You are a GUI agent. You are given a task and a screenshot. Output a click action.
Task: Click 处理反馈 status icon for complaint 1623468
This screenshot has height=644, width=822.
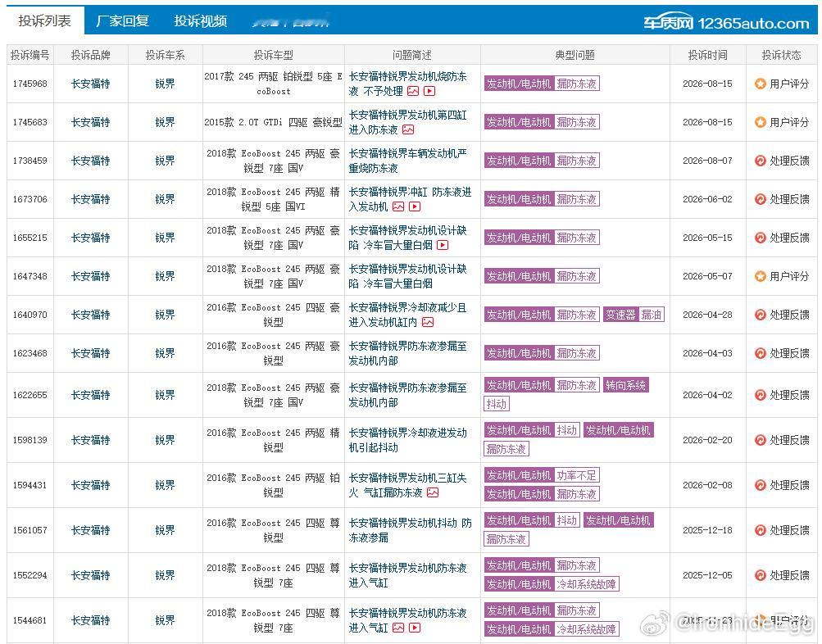point(761,353)
